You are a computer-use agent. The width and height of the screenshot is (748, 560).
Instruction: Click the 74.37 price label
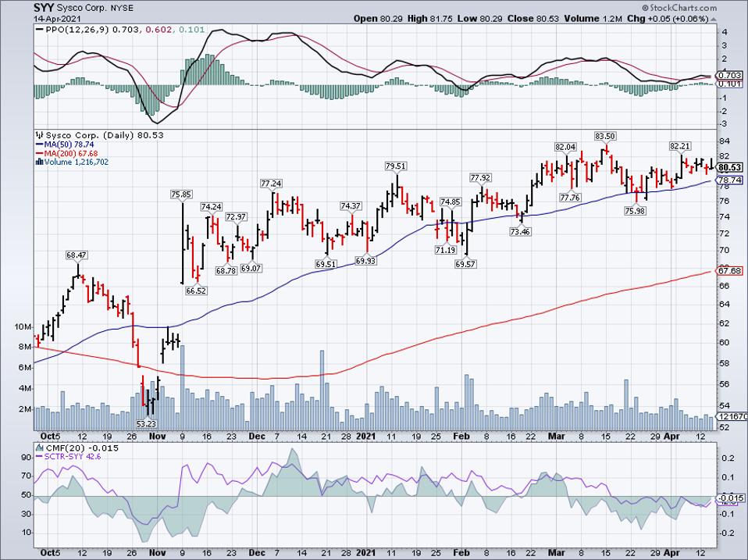coord(351,206)
